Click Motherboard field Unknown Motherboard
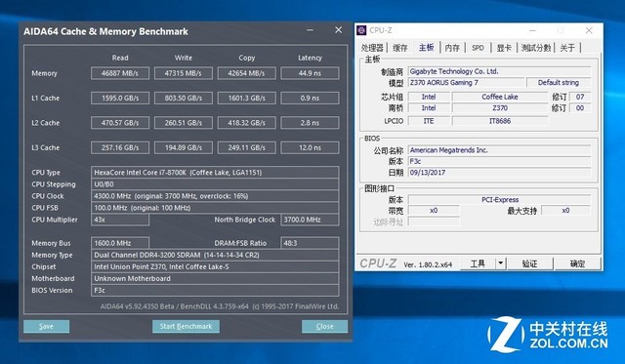625x364 pixels. (215, 278)
